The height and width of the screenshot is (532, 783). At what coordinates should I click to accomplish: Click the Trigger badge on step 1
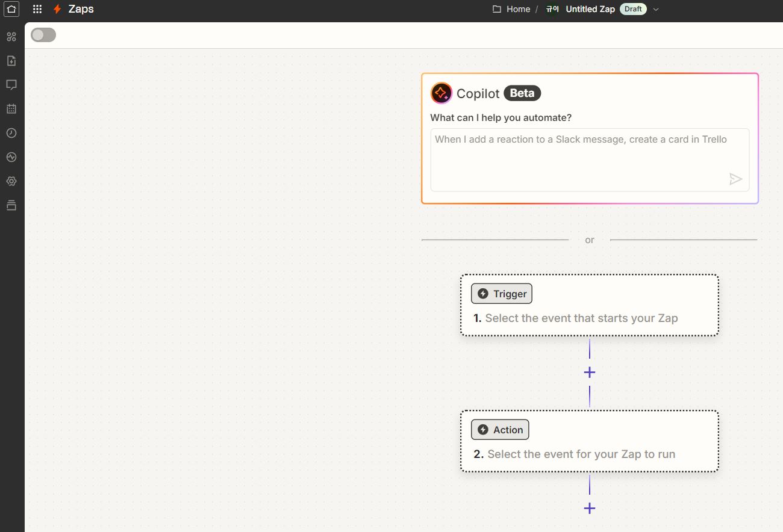click(502, 294)
